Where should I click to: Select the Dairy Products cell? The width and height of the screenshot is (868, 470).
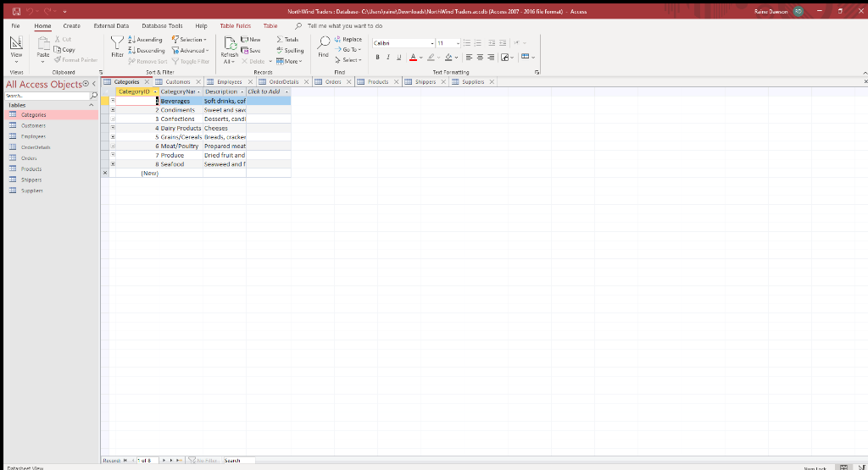(x=181, y=128)
